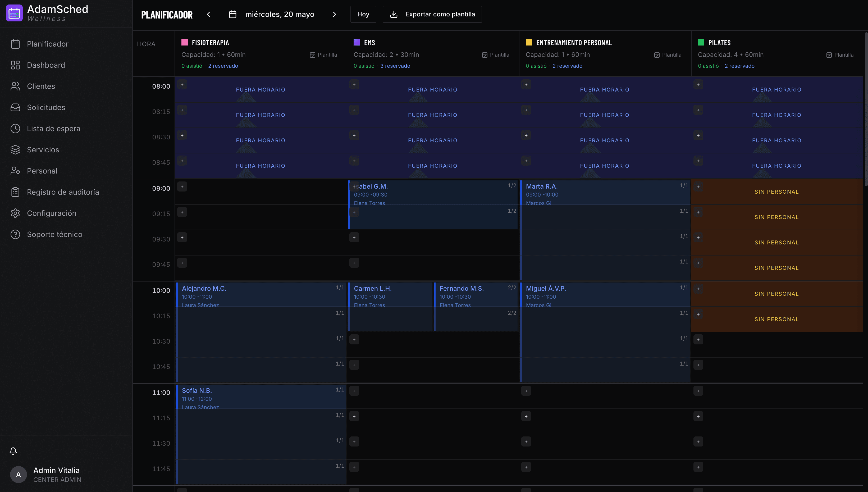The width and height of the screenshot is (868, 492).
Task: Open Registro de auditoría clipboard icon
Action: pos(15,192)
